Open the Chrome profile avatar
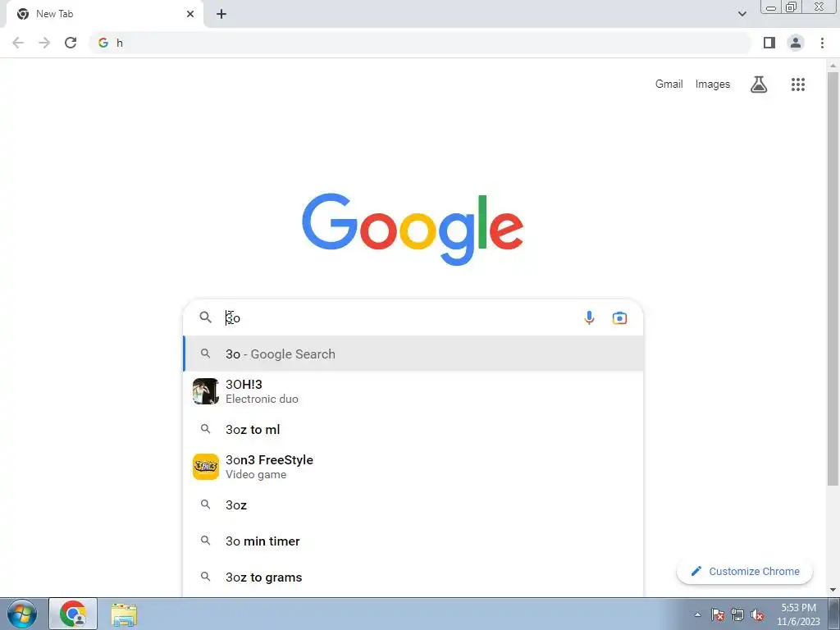 pyautogui.click(x=796, y=43)
